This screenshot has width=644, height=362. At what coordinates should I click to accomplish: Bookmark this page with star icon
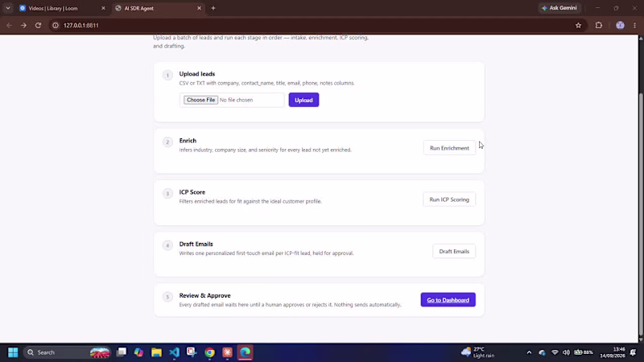578,26
